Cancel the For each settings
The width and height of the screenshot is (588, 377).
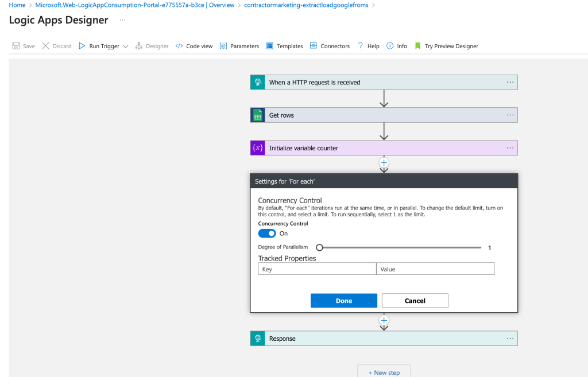click(415, 301)
